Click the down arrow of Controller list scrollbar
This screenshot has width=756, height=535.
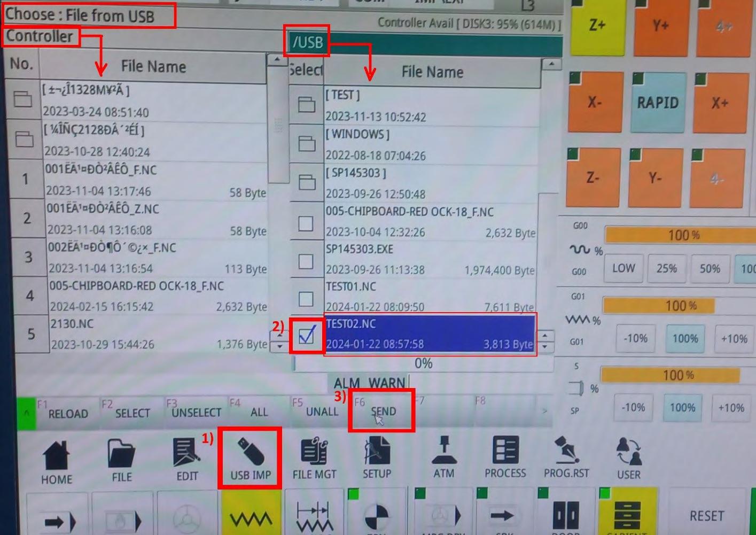point(279,346)
